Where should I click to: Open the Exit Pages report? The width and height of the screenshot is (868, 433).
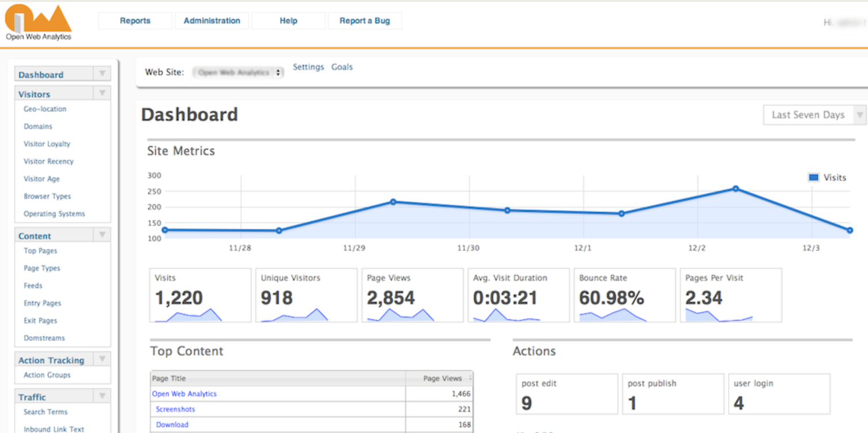click(40, 321)
